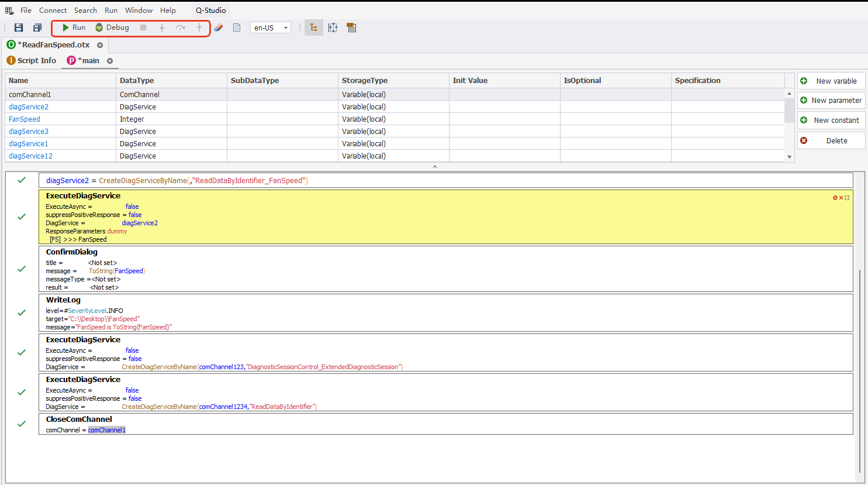Switch to the flowchart view icon
868x485 pixels.
[333, 27]
